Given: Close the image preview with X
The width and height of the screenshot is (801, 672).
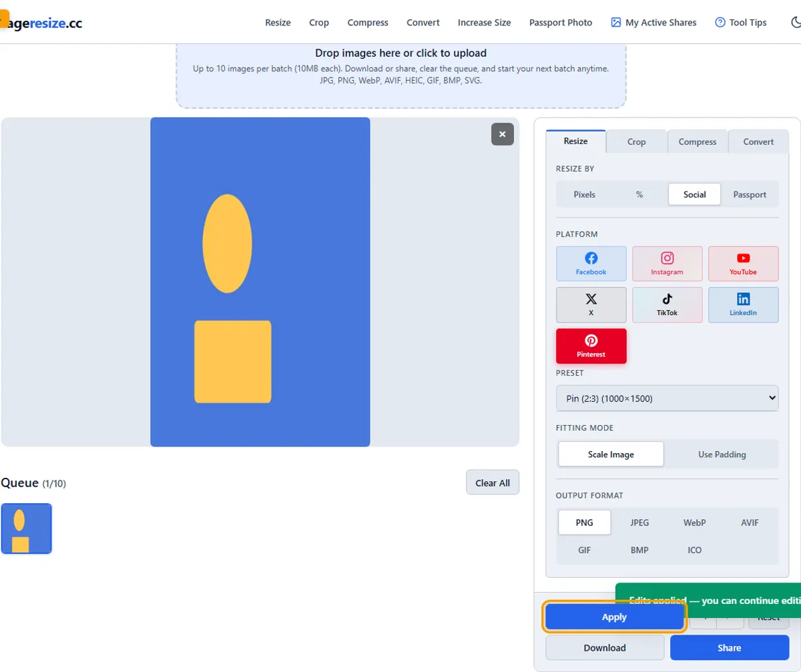Looking at the screenshot, I should (503, 134).
